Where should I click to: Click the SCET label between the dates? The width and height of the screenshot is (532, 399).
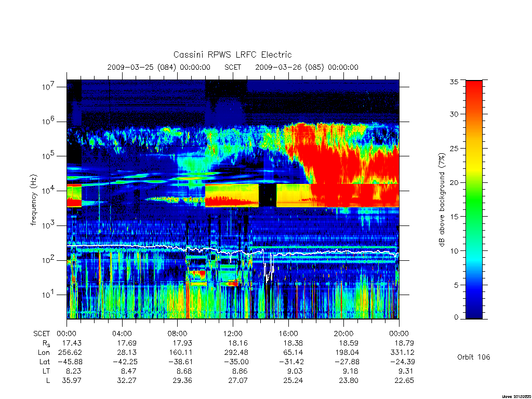[x=233, y=67]
